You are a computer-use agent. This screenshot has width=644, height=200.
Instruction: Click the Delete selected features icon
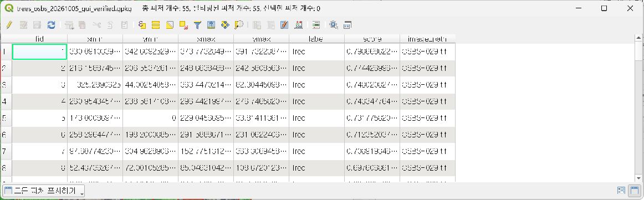point(82,25)
